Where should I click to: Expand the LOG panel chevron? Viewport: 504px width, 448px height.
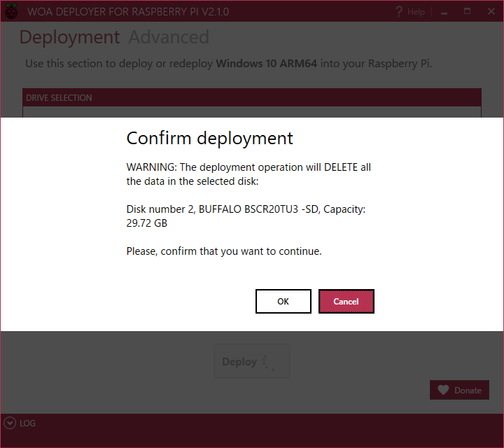tap(10, 423)
